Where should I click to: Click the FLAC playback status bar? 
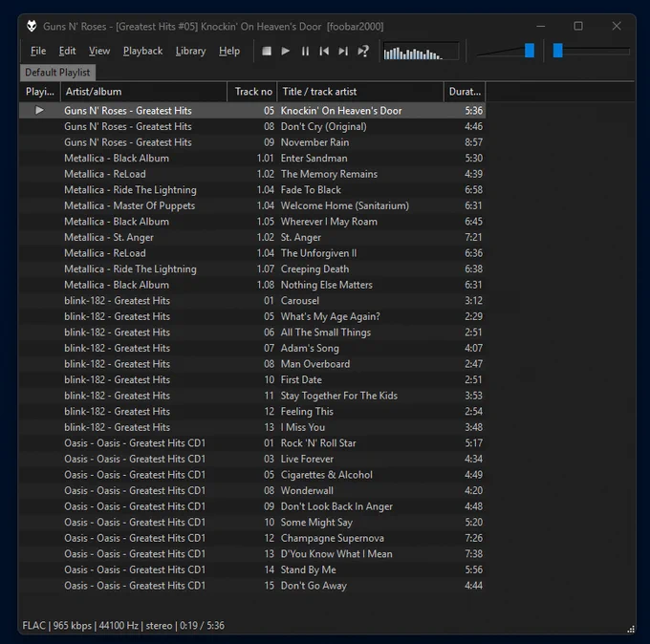pos(123,625)
